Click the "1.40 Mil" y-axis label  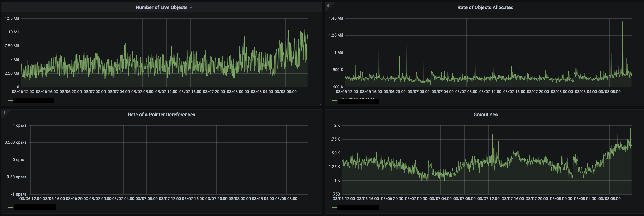(336, 18)
